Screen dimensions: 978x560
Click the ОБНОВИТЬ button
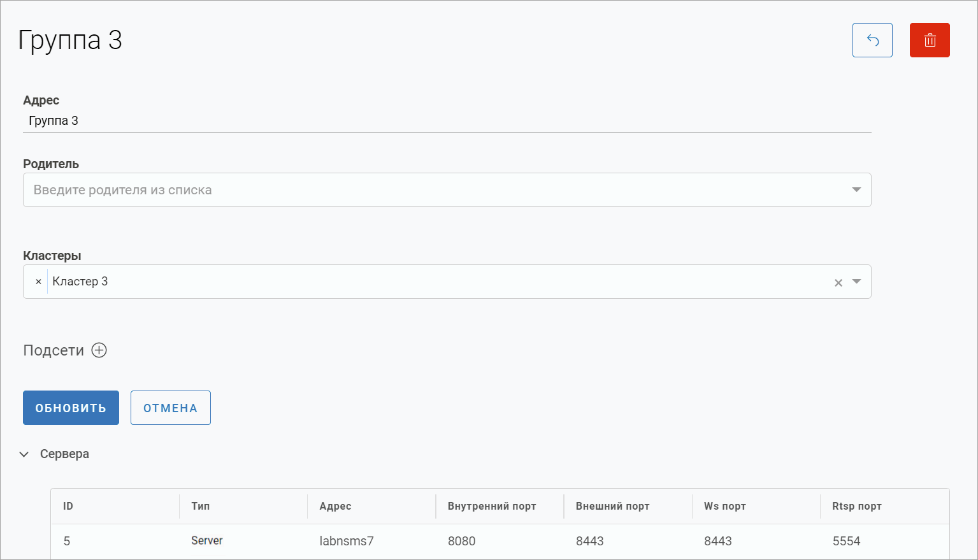point(71,408)
